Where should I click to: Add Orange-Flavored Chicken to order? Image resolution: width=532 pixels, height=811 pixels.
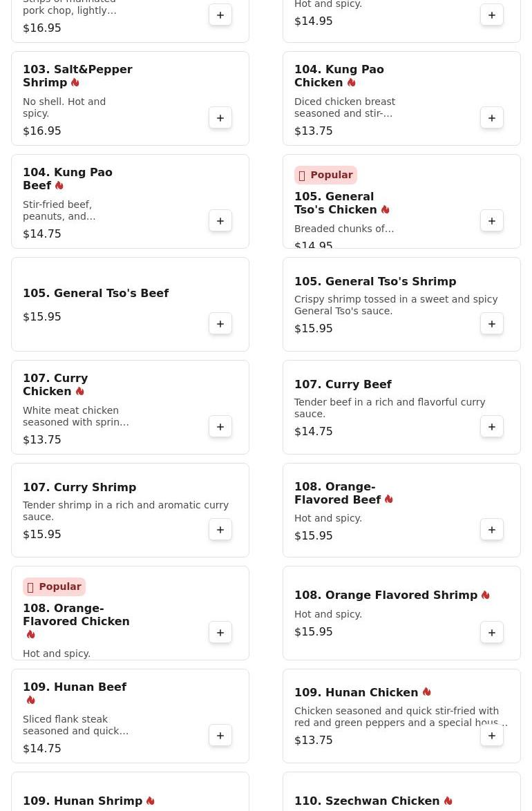[x=220, y=633]
